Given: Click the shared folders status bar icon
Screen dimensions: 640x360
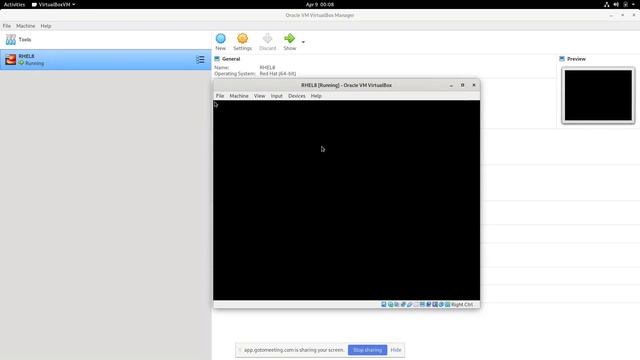Looking at the screenshot, I should (416, 304).
